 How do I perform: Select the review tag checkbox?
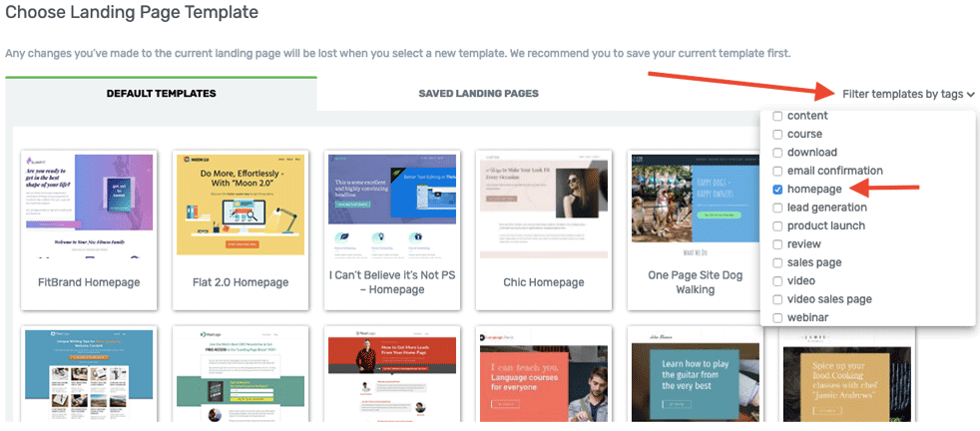[778, 244]
